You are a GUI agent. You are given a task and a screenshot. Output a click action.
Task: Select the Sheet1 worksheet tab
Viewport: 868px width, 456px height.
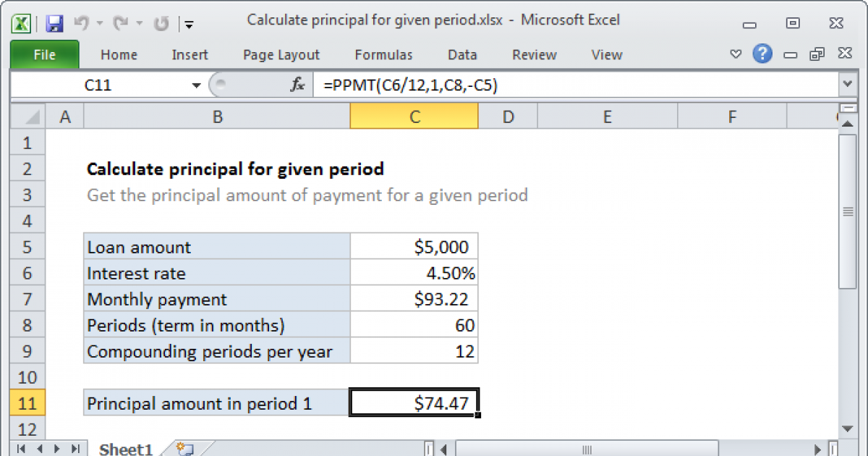(125, 449)
